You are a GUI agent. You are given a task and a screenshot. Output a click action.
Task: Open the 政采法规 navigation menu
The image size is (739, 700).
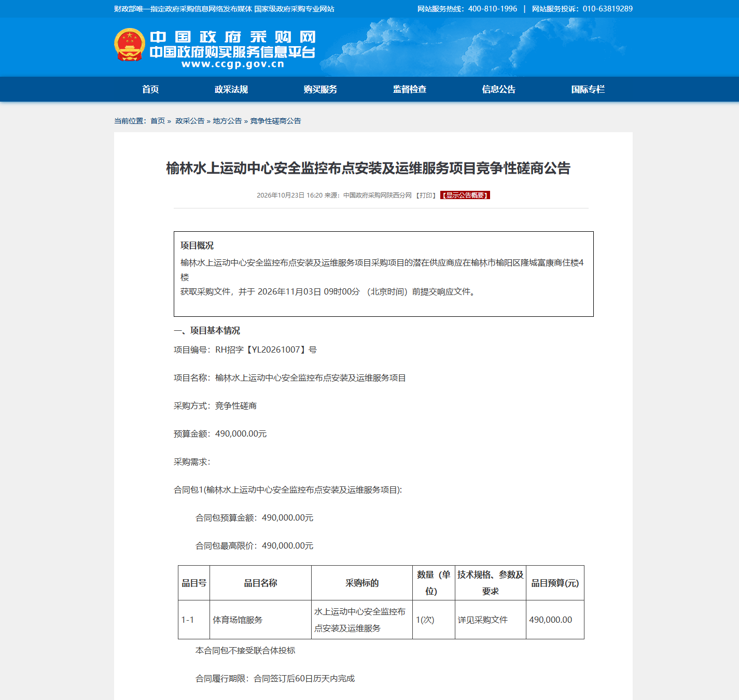pos(231,89)
